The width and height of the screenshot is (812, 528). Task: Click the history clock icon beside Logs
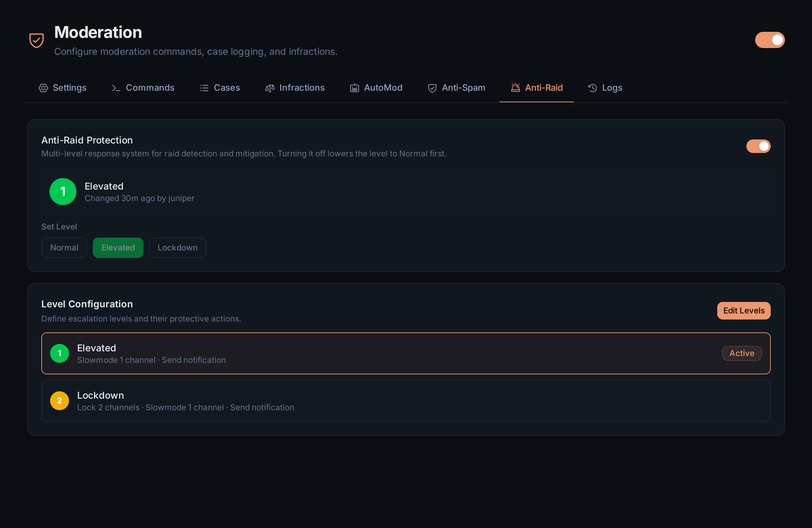(x=593, y=88)
